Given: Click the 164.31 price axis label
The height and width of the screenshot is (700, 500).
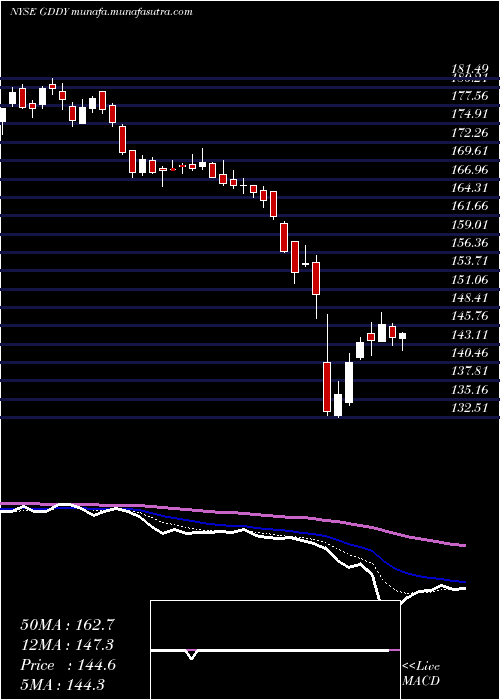Looking at the screenshot, I should [469, 188].
